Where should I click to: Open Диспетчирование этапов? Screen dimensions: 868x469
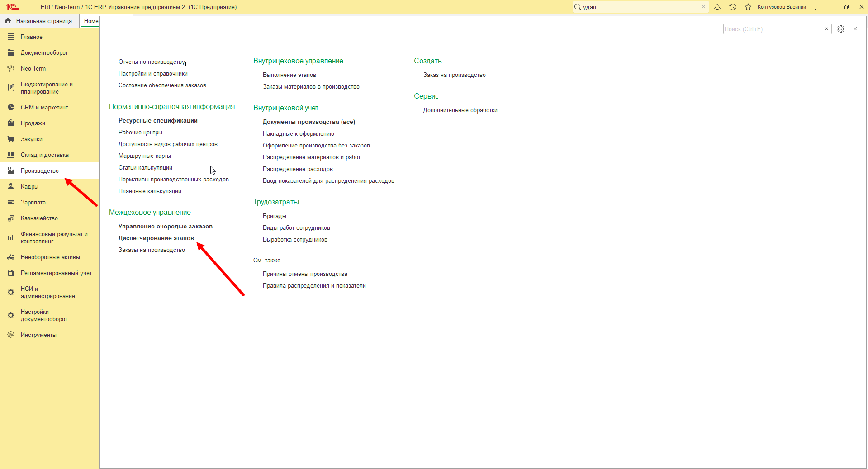(156, 238)
